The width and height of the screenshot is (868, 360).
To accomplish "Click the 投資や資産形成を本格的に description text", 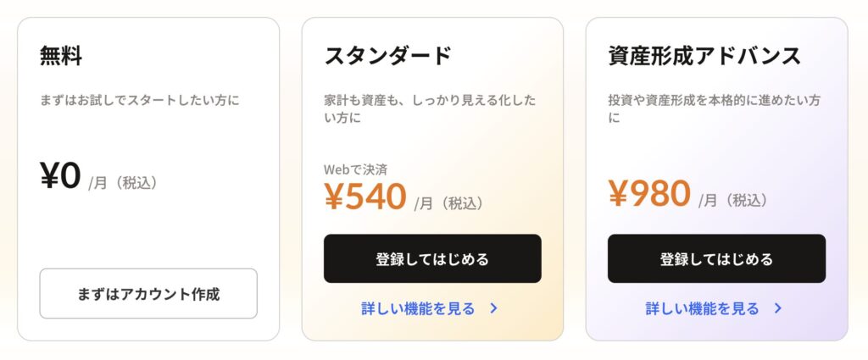I will click(714, 108).
